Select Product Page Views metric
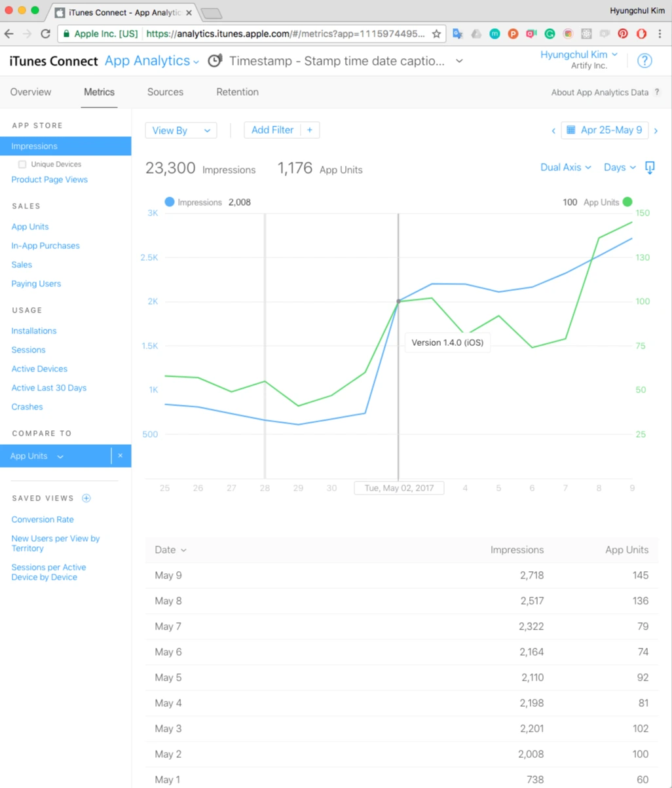 49,179
